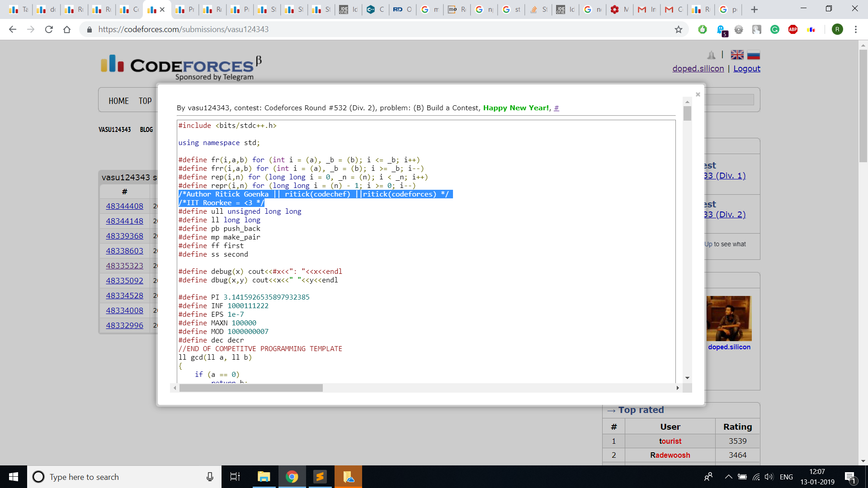Viewport: 868px width, 488px height.
Task: Click the page scrollbar thumb
Action: pos(863,106)
